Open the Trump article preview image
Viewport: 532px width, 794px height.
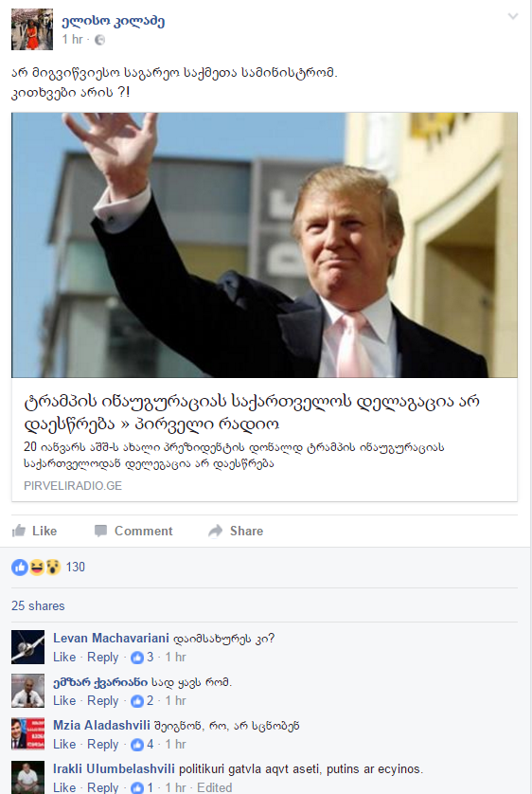(x=264, y=245)
